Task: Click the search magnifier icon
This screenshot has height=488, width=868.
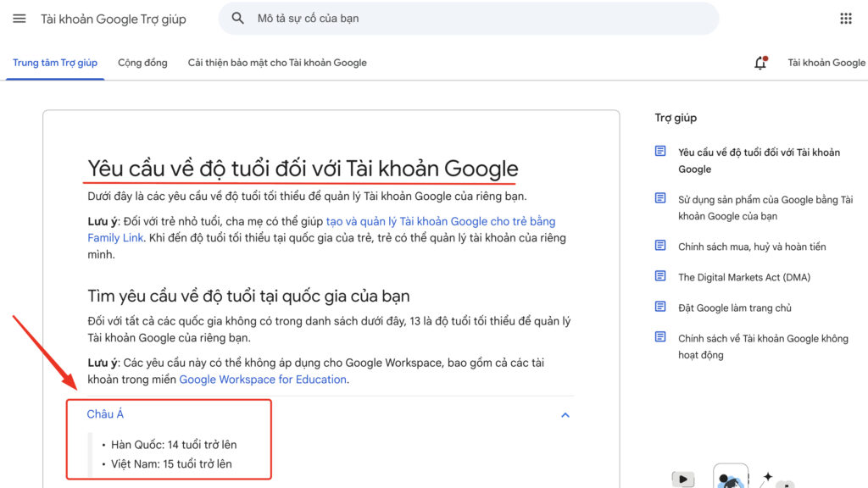Action: point(237,18)
